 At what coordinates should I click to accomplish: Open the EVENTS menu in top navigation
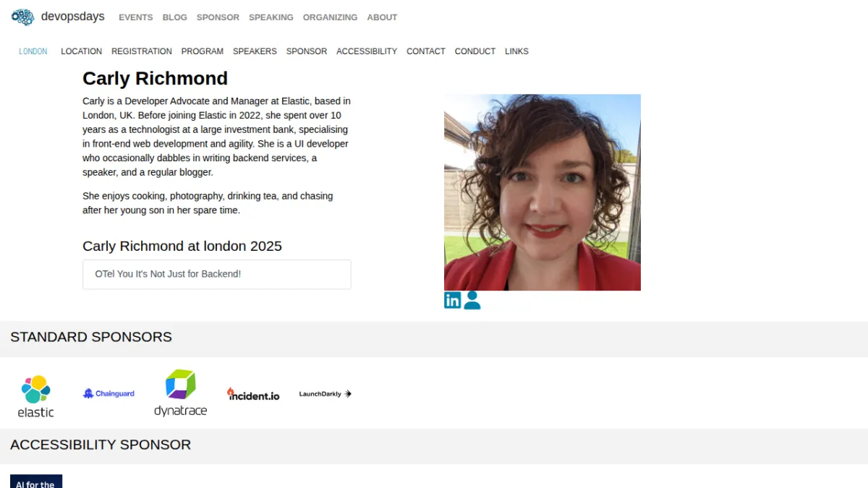point(136,17)
